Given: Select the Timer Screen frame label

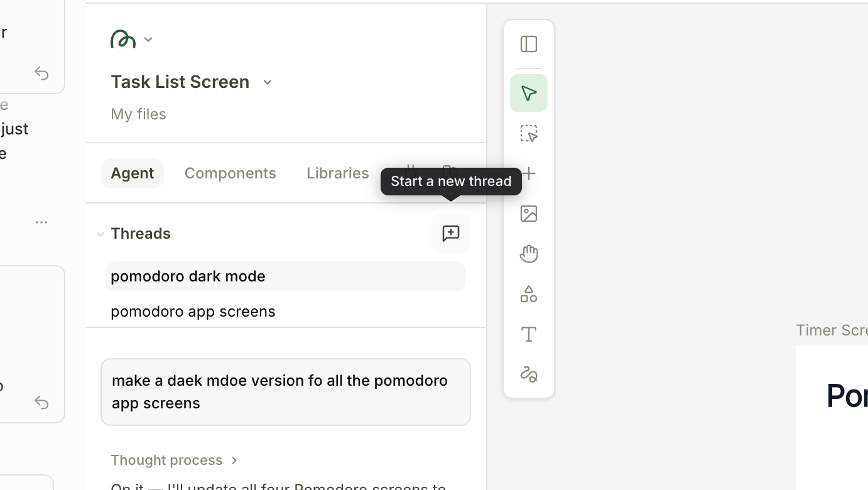Looking at the screenshot, I should 832,330.
